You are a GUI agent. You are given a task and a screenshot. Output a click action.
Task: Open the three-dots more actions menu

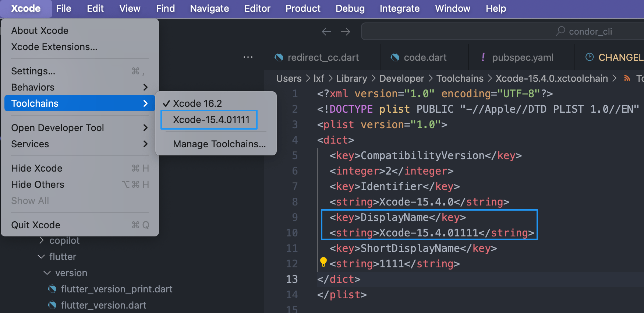pyautogui.click(x=248, y=57)
